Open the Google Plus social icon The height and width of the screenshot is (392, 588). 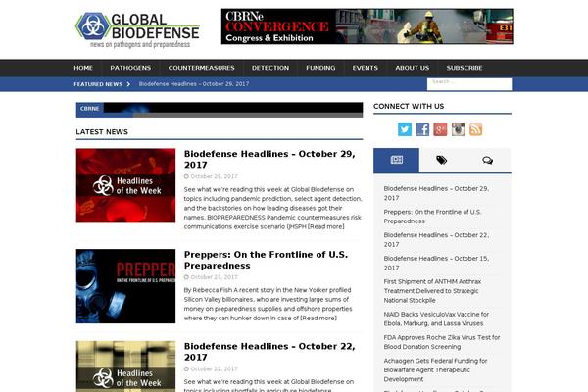(440, 129)
